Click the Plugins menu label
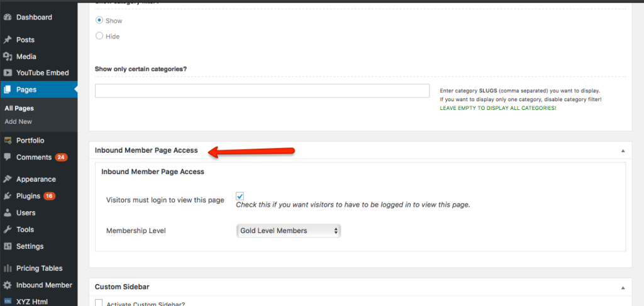 [x=28, y=196]
